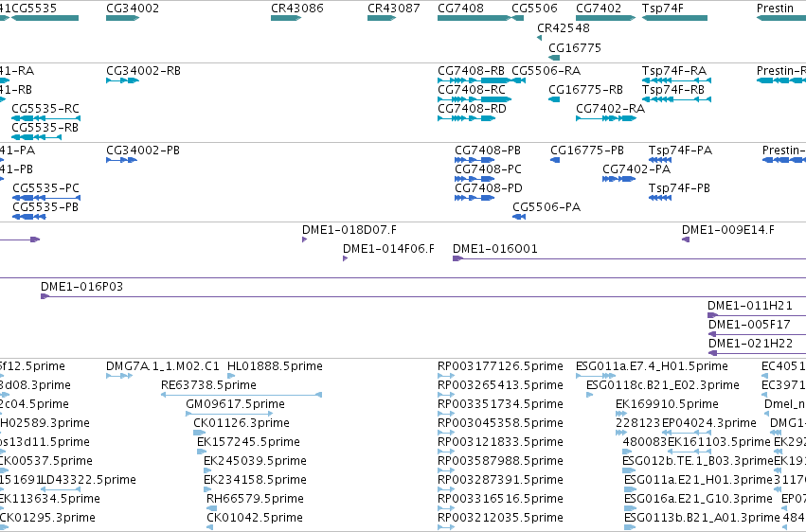Select the Tsp74F gene bar
The width and height of the screenshot is (806, 532).
[674, 18]
